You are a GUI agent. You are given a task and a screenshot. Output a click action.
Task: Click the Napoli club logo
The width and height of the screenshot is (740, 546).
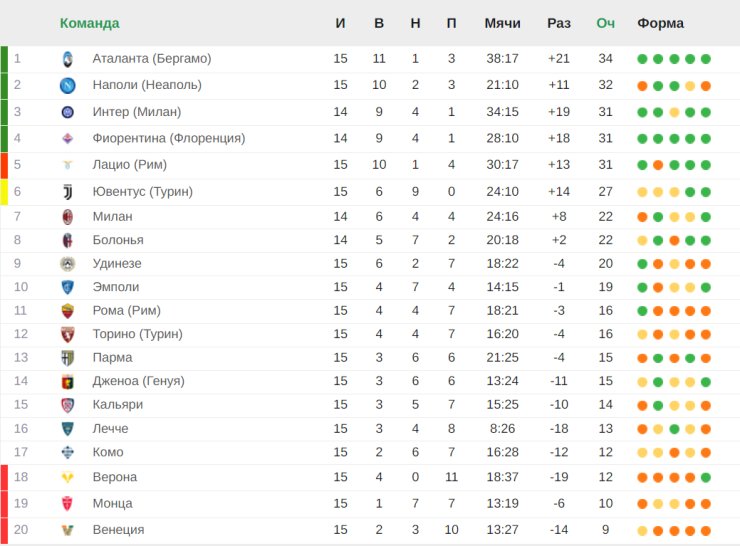coord(67,85)
